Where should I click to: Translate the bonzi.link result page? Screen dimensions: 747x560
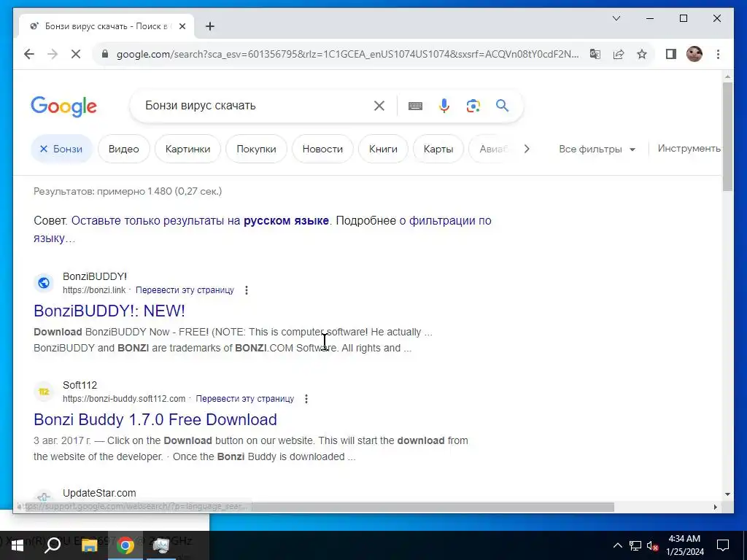coord(185,290)
